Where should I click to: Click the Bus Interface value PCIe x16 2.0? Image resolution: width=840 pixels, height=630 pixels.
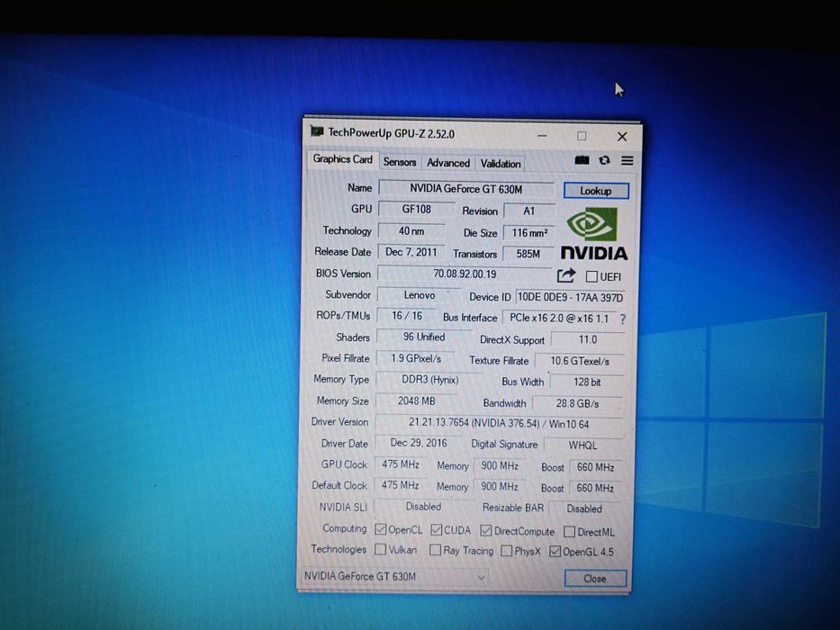click(x=559, y=319)
